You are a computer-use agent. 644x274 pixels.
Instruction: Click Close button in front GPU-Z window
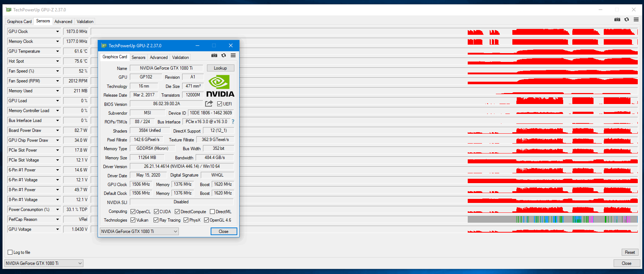coord(224,231)
